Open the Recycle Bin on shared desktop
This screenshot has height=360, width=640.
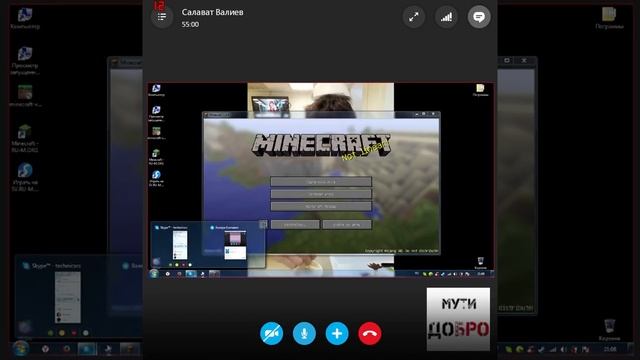coord(480,263)
